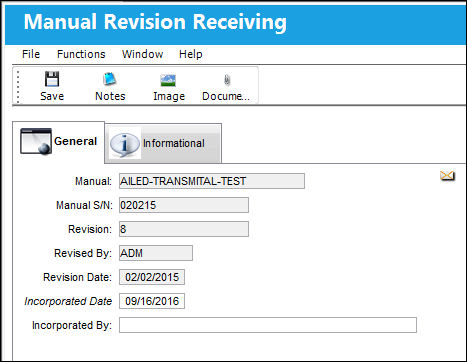
Task: Open the Documents paperclip icon
Action: [227, 80]
